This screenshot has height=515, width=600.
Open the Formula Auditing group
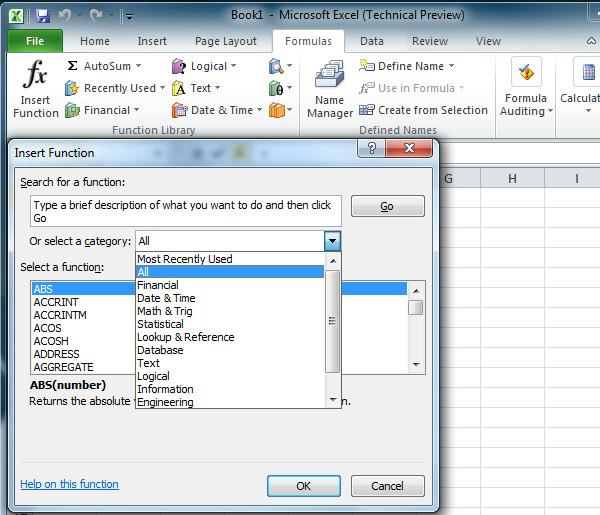tap(526, 87)
